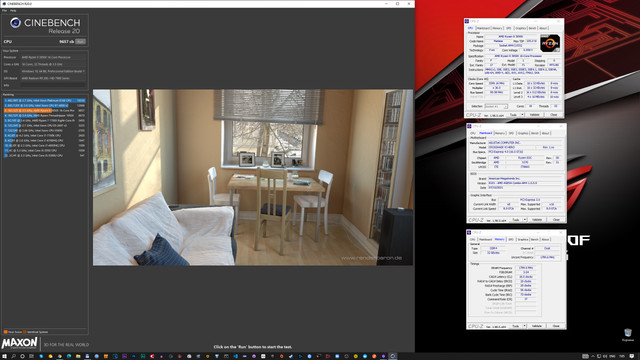Switch to CPU tab in middle CPU-Z window

click(473, 133)
